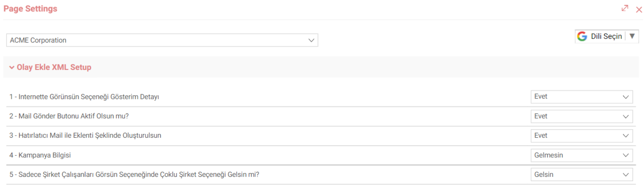Image resolution: width=644 pixels, height=187 pixels.
Task: Click the Dili Seçin translate button
Action: coord(607,36)
